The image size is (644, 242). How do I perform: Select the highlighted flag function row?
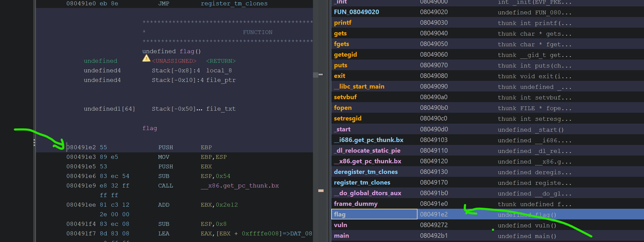(340, 214)
